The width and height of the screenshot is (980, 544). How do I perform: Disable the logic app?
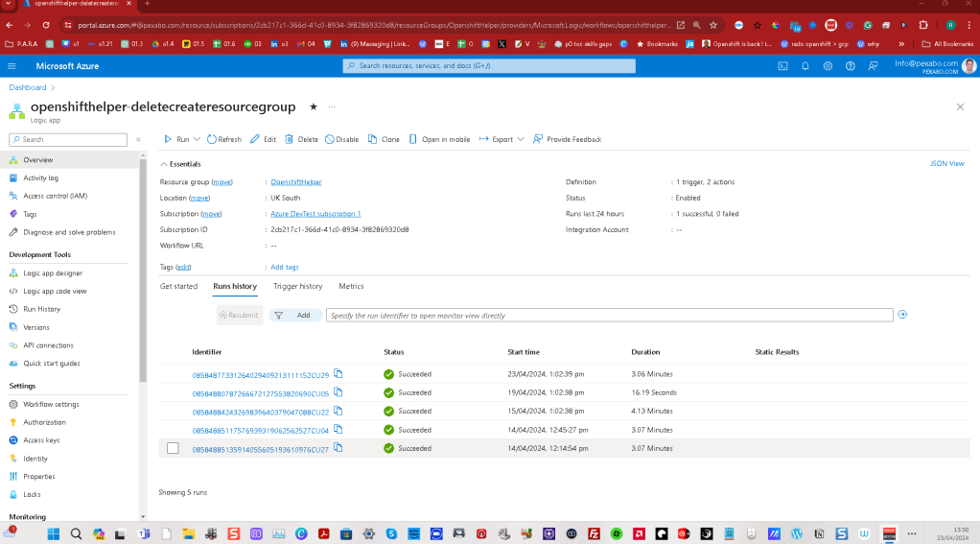(x=342, y=139)
